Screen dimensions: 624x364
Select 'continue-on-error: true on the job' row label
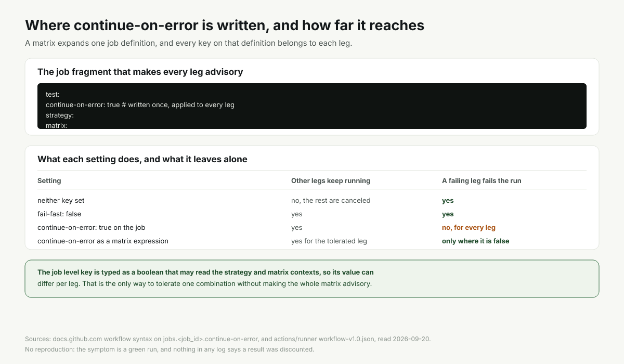point(92,227)
